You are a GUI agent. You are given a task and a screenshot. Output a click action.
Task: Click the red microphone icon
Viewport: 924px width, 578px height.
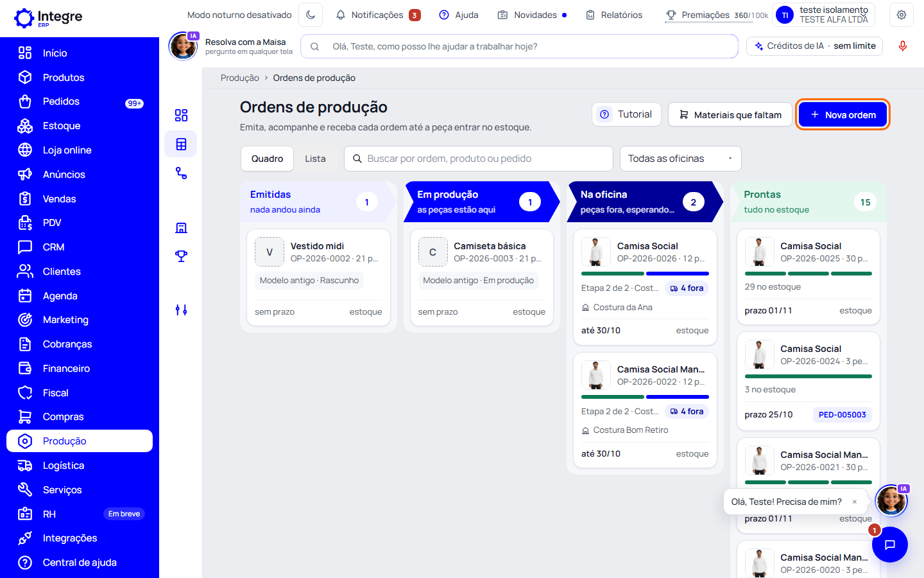(x=903, y=46)
